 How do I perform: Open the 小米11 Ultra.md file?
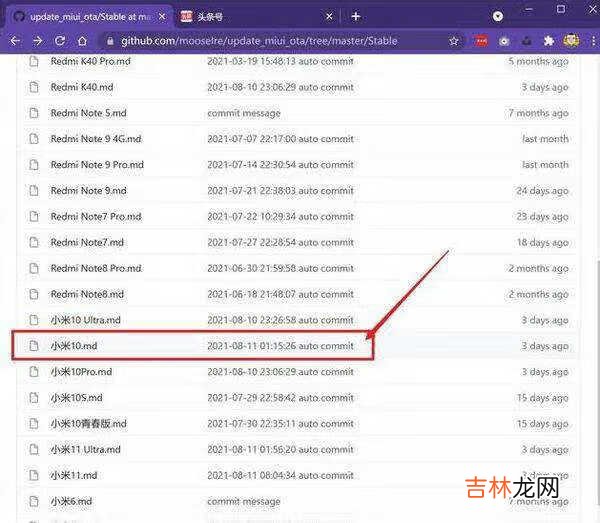pos(85,450)
